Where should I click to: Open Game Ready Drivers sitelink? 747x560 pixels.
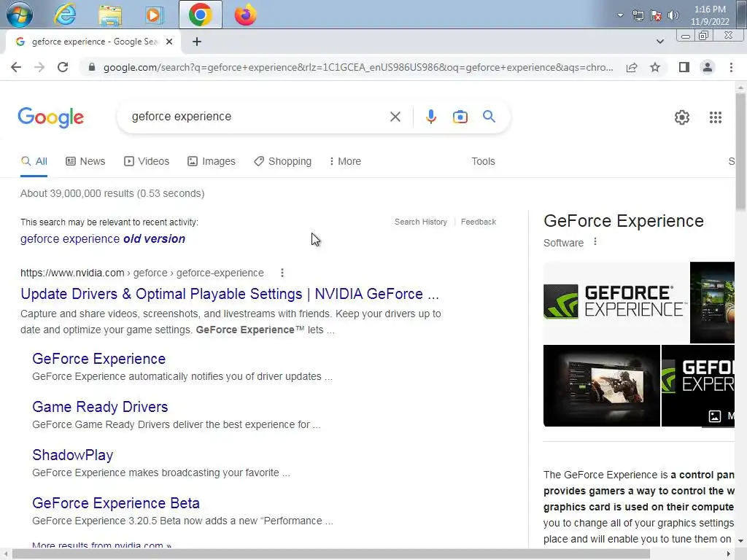pos(100,407)
